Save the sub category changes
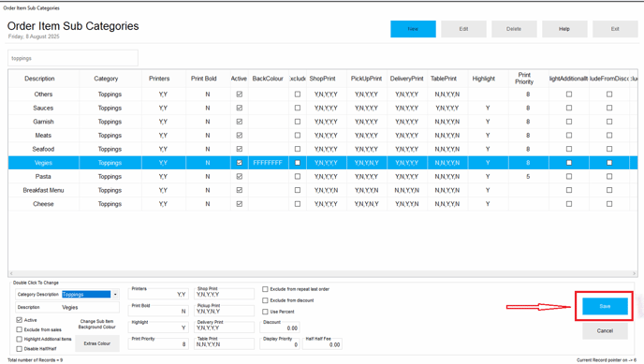The image size is (644, 364). (x=605, y=306)
